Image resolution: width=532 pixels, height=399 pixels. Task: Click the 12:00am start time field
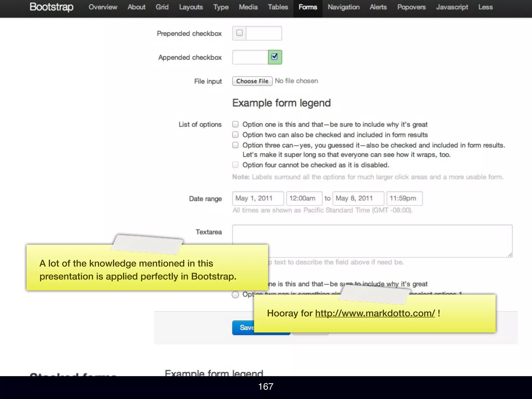(x=304, y=198)
